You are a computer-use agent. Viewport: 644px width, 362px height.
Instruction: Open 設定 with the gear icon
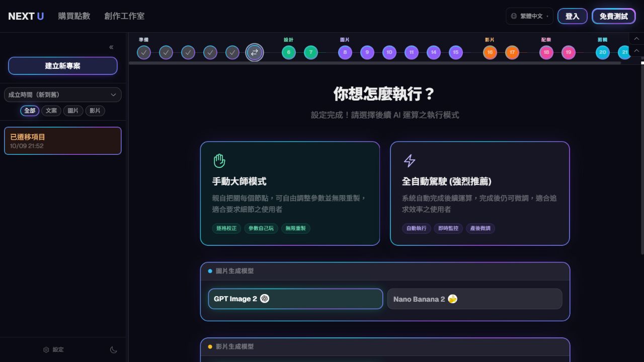[53, 350]
